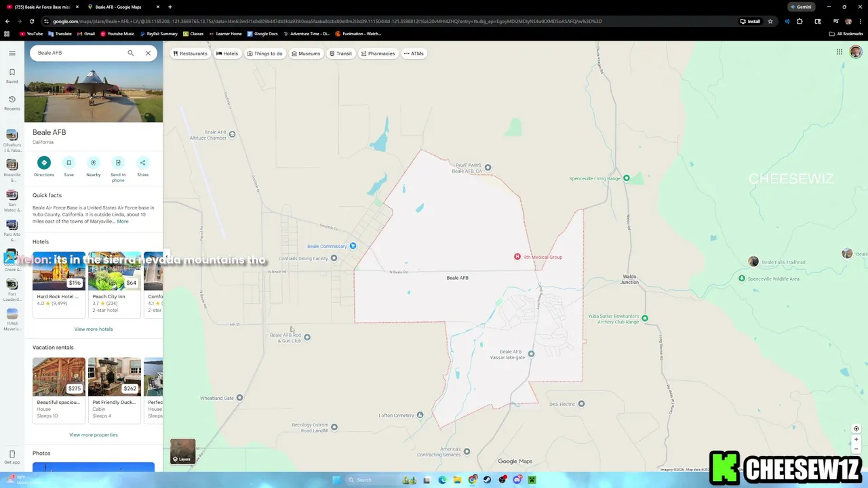Click the Yuba Sutter Bowhunters Archery pin
The height and width of the screenshot is (488, 868).
click(x=645, y=318)
